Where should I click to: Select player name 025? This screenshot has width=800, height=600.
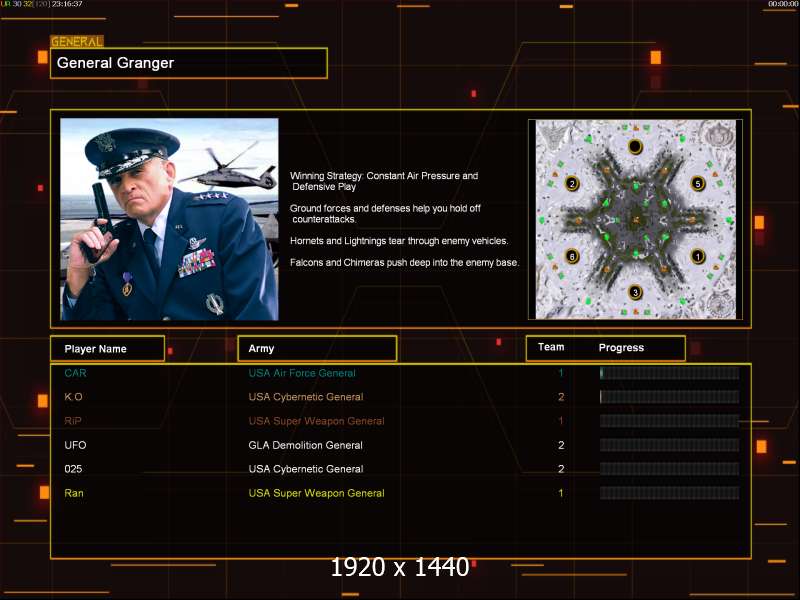coord(73,469)
